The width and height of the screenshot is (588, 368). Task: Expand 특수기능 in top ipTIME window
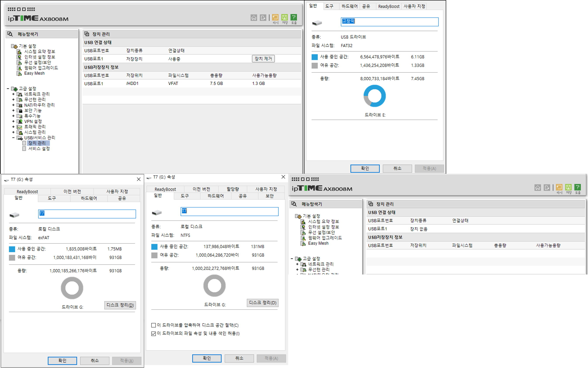[13, 116]
